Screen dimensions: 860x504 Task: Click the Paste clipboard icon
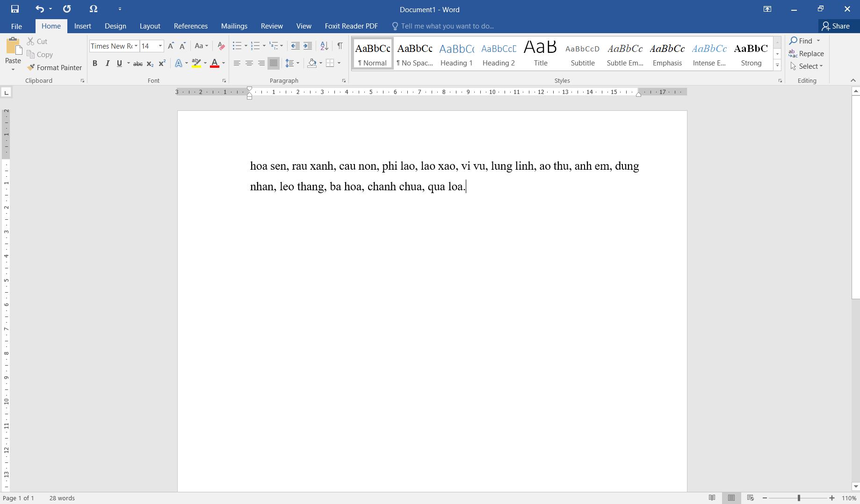13,47
